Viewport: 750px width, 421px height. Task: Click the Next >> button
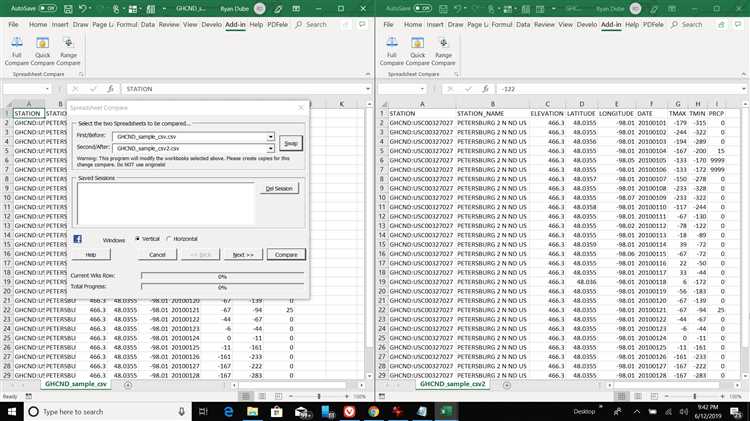pos(243,255)
